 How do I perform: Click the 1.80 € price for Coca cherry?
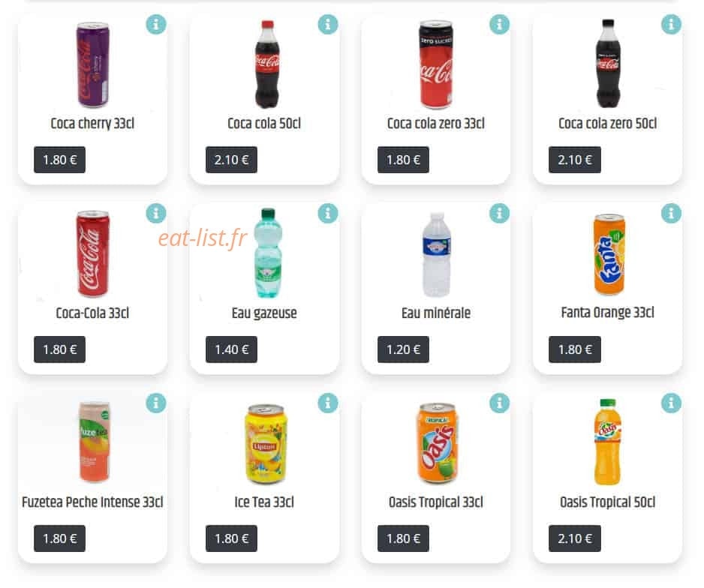(x=60, y=160)
